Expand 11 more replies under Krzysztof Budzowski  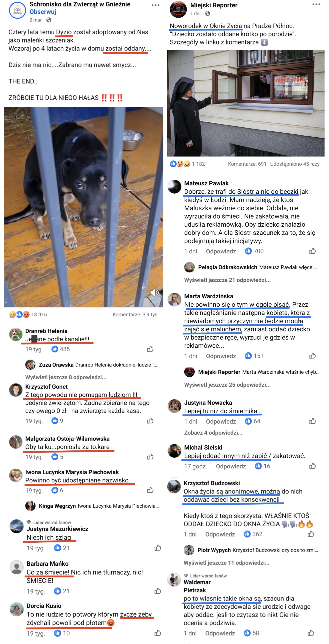point(226,563)
